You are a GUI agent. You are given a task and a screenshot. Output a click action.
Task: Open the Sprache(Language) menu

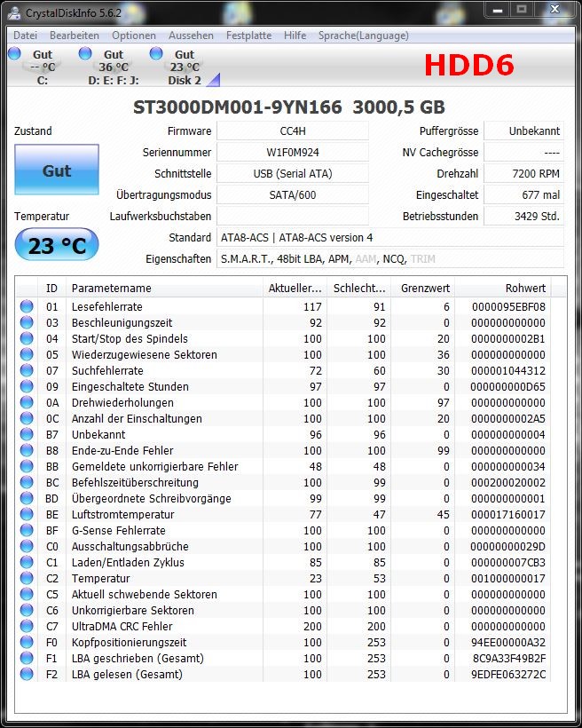[x=364, y=36]
